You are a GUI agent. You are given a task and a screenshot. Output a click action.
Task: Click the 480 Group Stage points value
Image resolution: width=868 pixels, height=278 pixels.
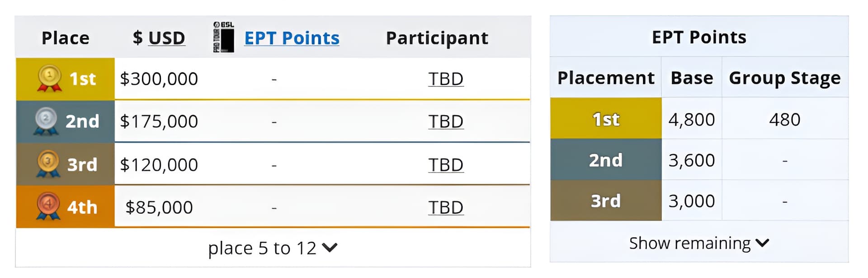tap(785, 119)
